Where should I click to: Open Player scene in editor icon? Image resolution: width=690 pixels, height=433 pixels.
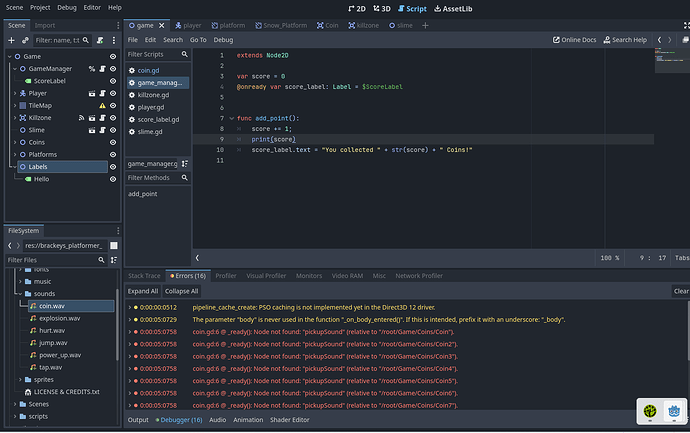click(92, 93)
